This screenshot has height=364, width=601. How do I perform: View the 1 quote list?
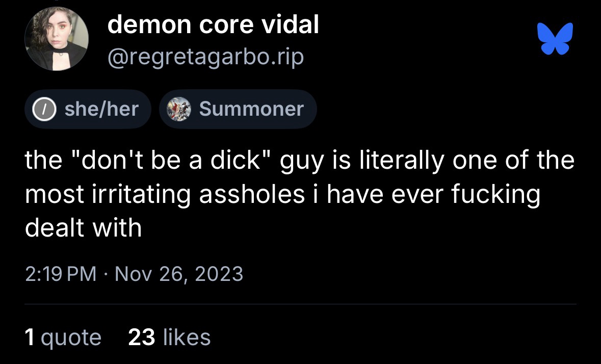coord(63,337)
